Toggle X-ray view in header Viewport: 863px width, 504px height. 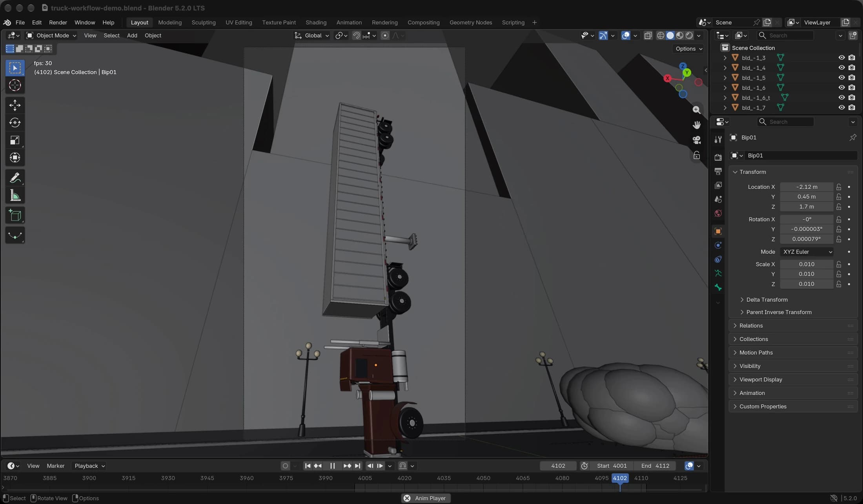click(x=648, y=36)
